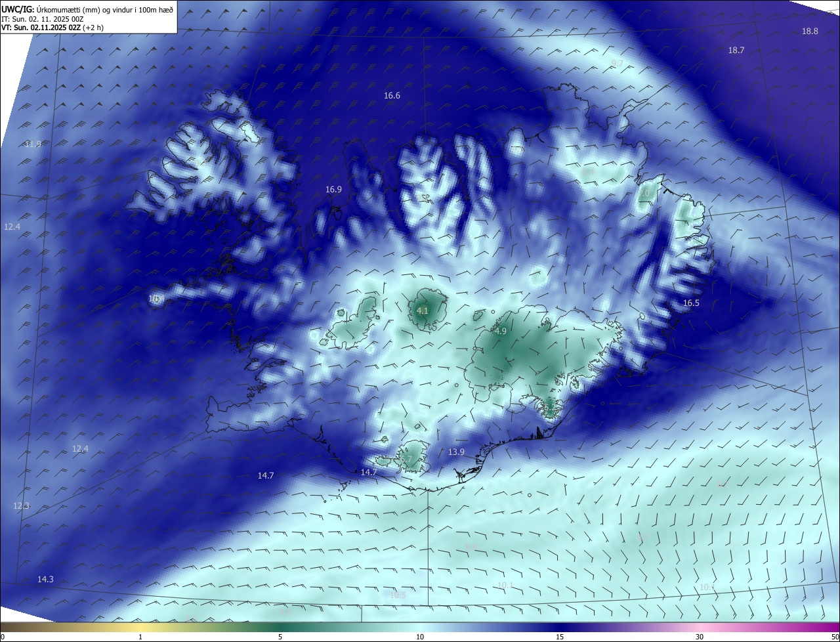Click the 12.3 value label
The image size is (840, 642).
(21, 505)
